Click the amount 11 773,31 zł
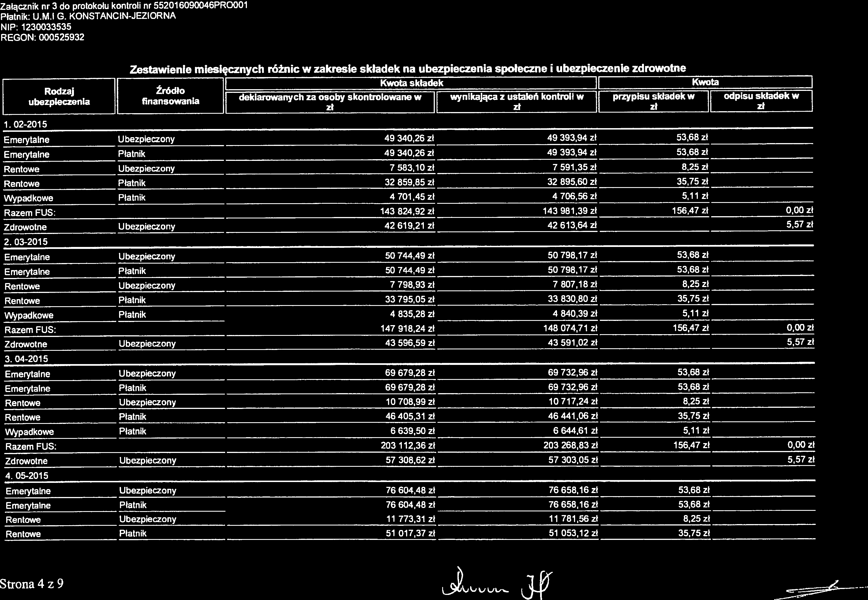This screenshot has width=868, height=600. coord(411,519)
